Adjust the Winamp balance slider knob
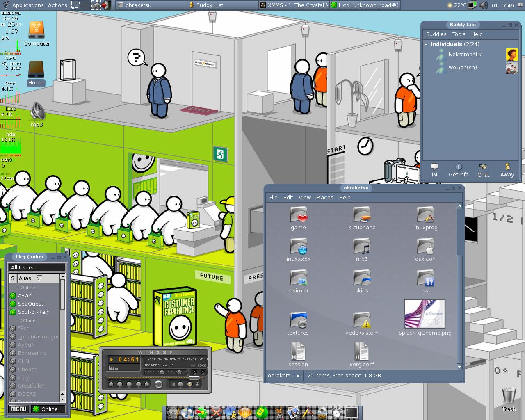The image size is (525, 420). [x=179, y=372]
